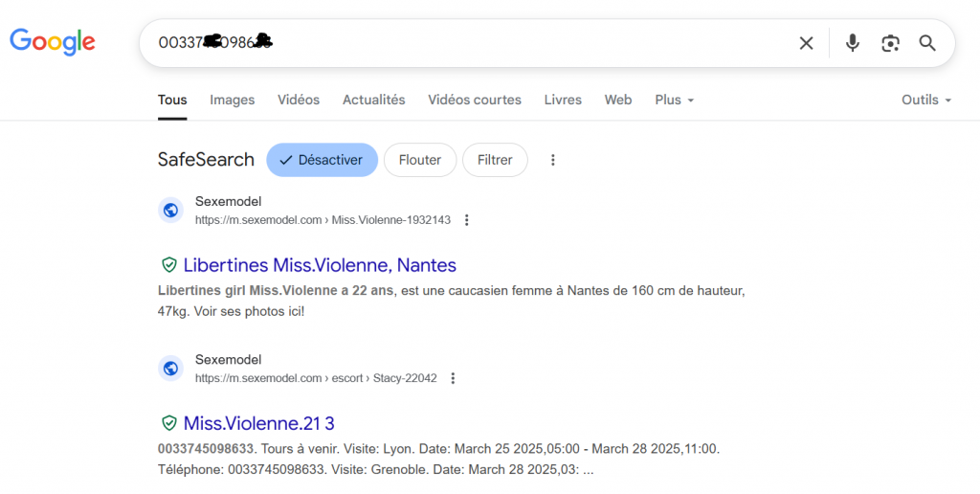Open the Outils dropdown
This screenshot has width=980, height=494.
click(925, 100)
